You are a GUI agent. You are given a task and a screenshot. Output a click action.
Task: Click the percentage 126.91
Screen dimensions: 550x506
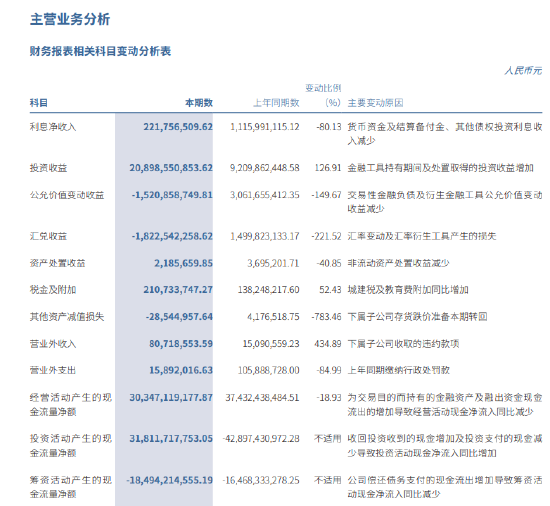(x=328, y=168)
